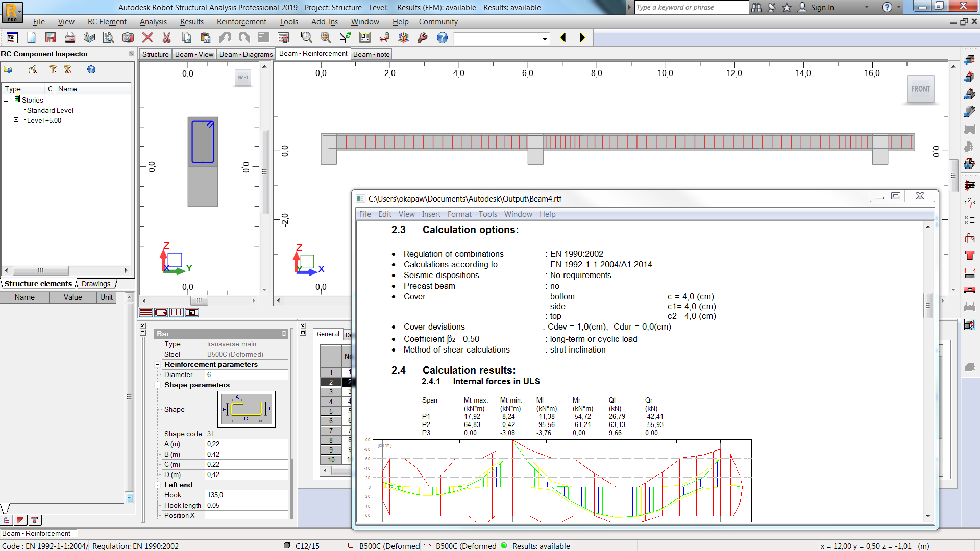The width and height of the screenshot is (980, 551).
Task: Open the calculator toolbar icon
Action: (x=283, y=37)
